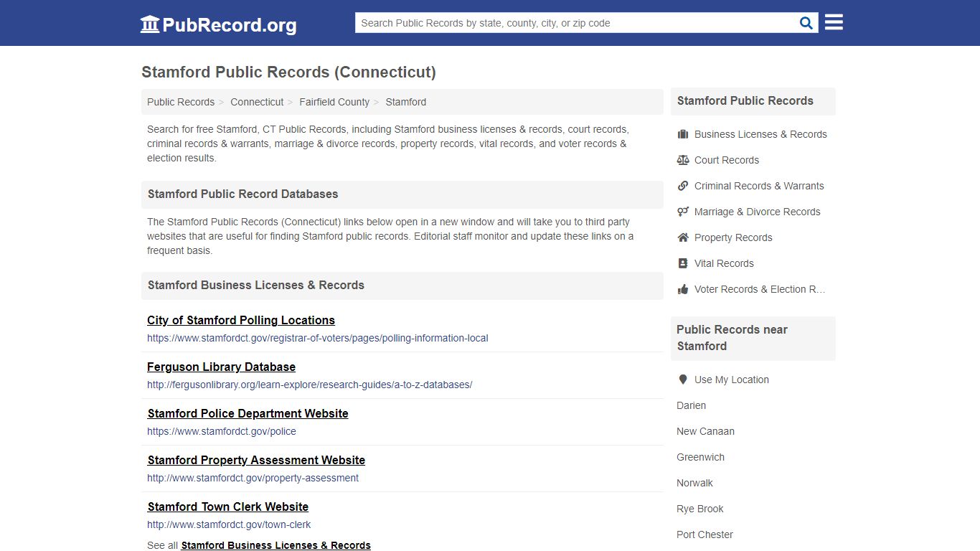This screenshot has height=551, width=980.
Task: Click the ID book icon beside Vital Records
Action: (x=683, y=263)
